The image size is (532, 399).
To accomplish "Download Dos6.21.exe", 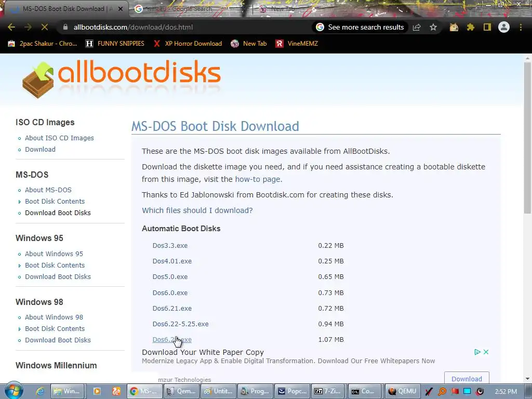I will (172, 308).
